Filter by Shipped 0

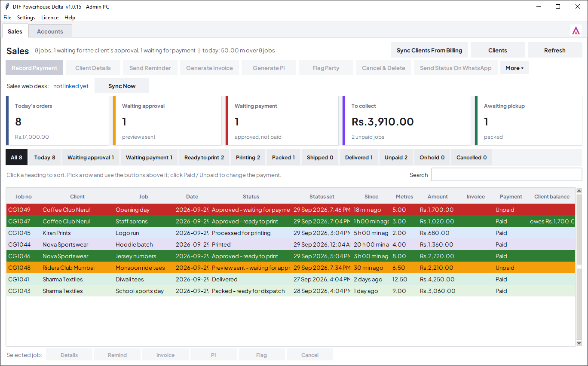[320, 158]
